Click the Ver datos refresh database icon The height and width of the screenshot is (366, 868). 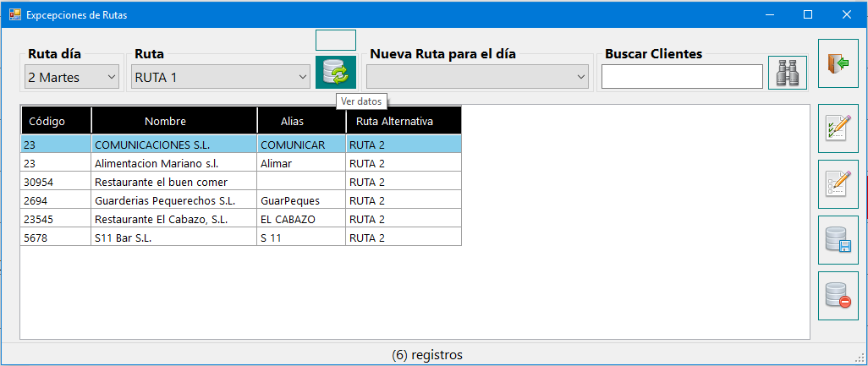tap(336, 73)
